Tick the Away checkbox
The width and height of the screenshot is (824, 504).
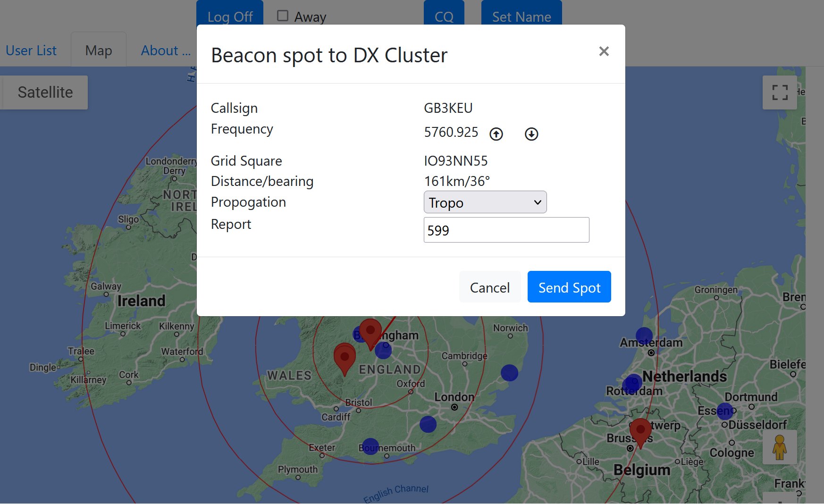[x=283, y=16]
